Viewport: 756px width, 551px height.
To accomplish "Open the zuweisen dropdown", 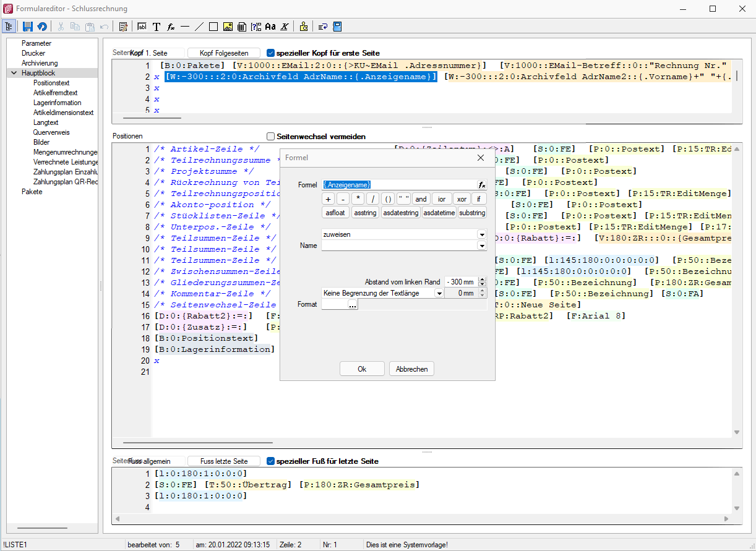I will tap(481, 235).
